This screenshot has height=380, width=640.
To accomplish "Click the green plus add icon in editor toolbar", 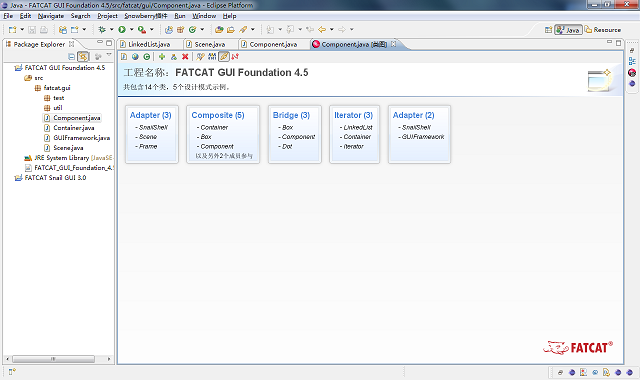I will [x=162, y=57].
